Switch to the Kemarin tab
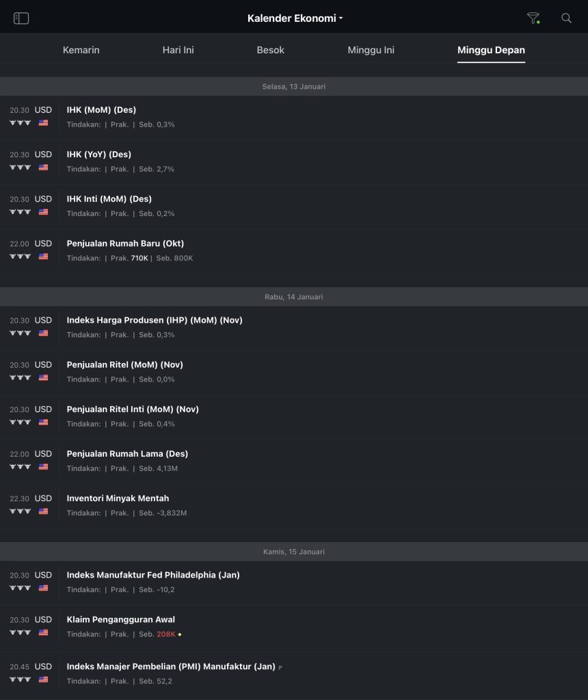The image size is (588, 700). 81,50
